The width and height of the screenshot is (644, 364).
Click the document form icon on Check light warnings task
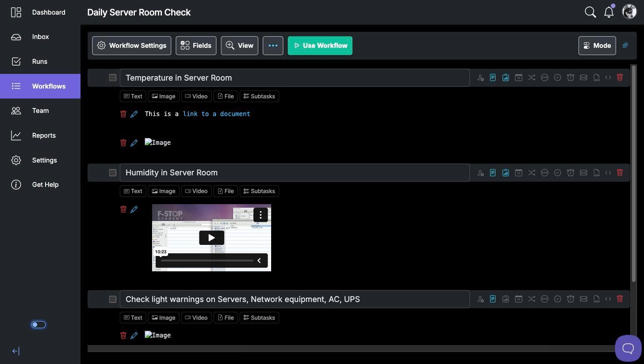tap(493, 299)
